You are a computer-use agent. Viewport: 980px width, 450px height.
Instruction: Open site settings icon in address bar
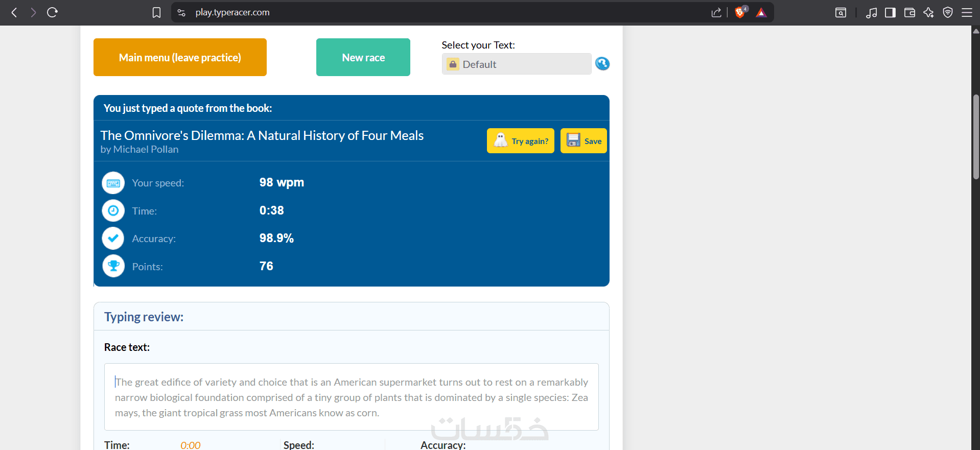point(181,12)
